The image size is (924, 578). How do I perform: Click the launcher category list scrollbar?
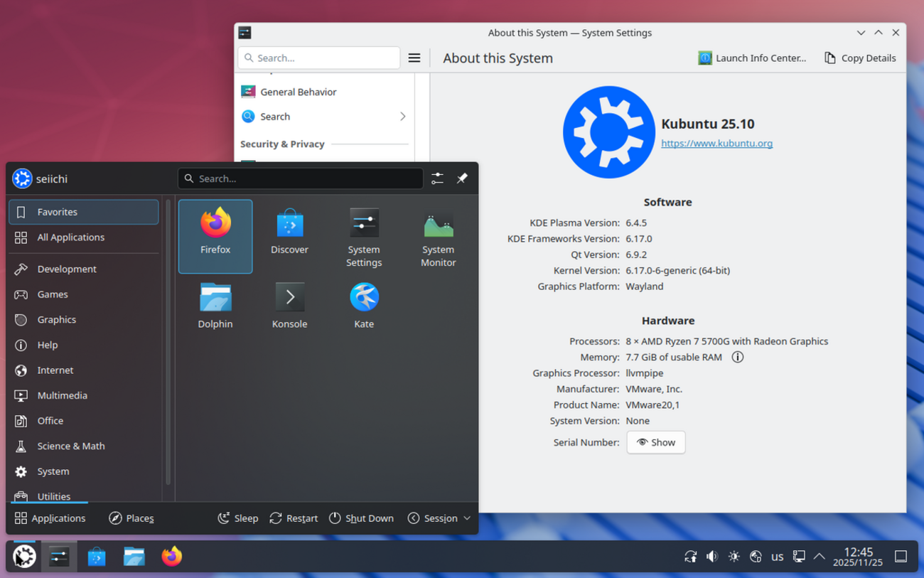click(x=168, y=341)
